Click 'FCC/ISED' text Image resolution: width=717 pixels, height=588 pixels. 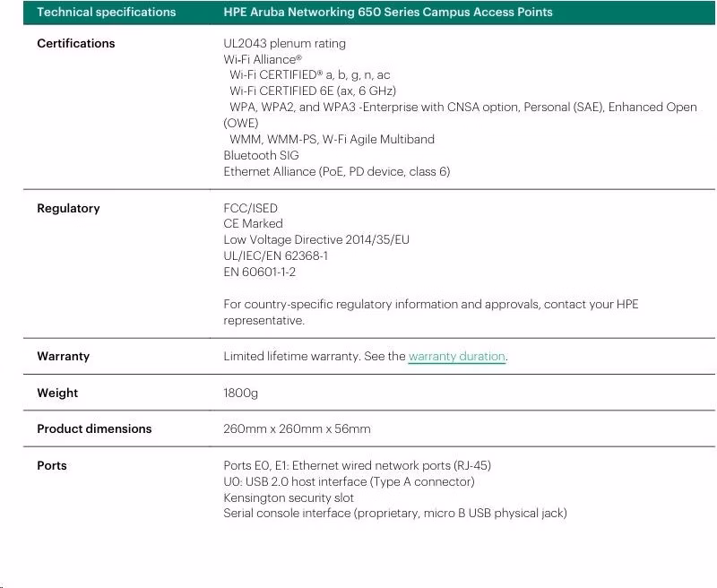(251, 208)
